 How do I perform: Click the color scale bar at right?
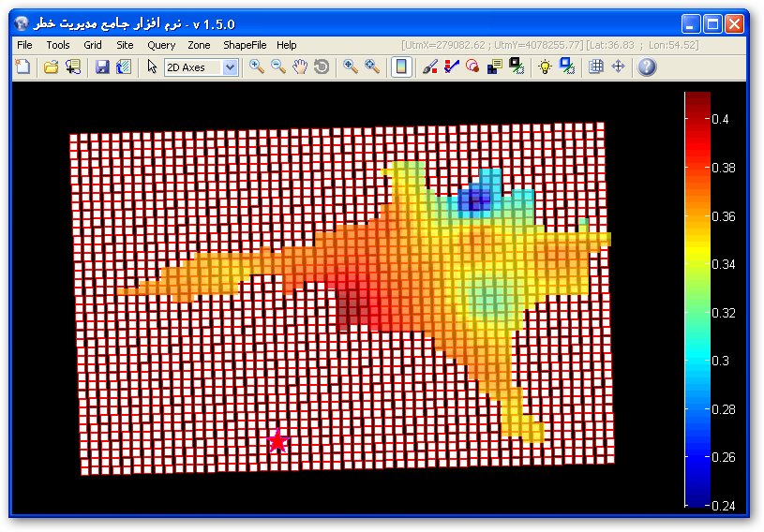click(x=697, y=298)
